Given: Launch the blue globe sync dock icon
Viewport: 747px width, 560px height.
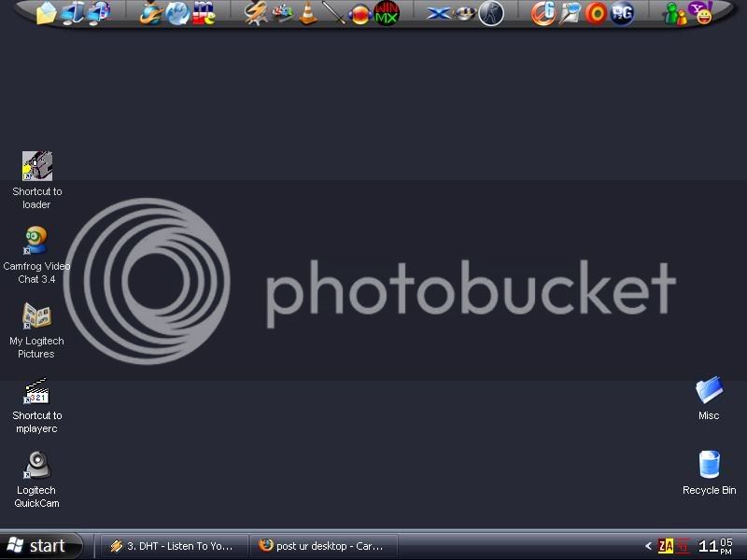Looking at the screenshot, I should pyautogui.click(x=177, y=13).
